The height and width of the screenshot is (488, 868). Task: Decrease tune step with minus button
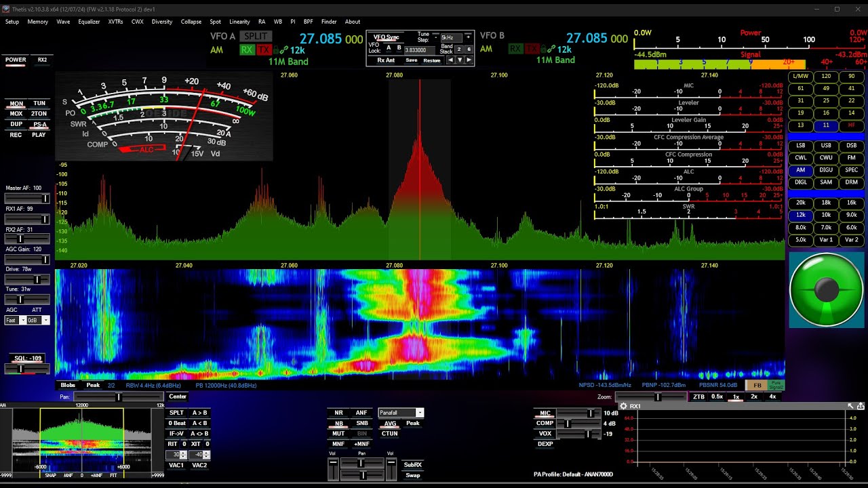point(435,37)
